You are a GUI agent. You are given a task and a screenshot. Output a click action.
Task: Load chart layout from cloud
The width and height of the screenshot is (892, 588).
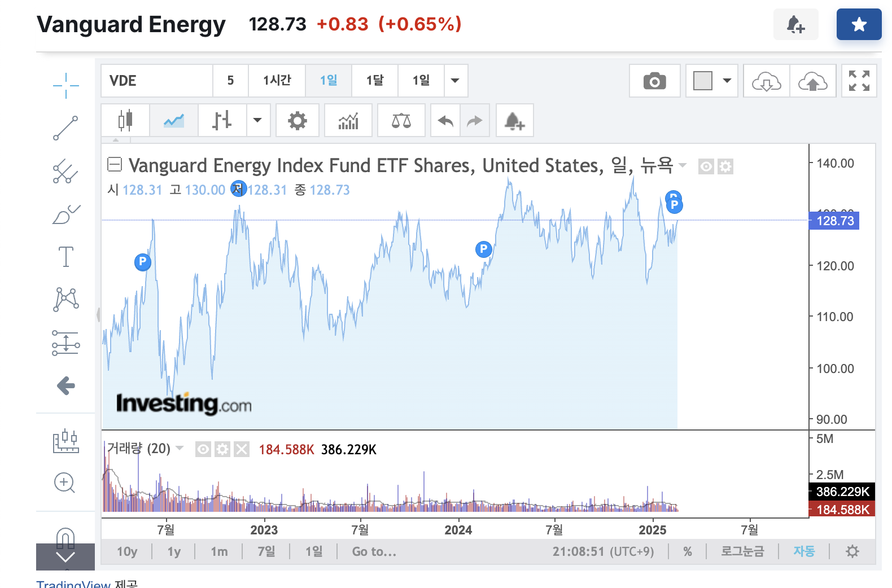pos(767,81)
